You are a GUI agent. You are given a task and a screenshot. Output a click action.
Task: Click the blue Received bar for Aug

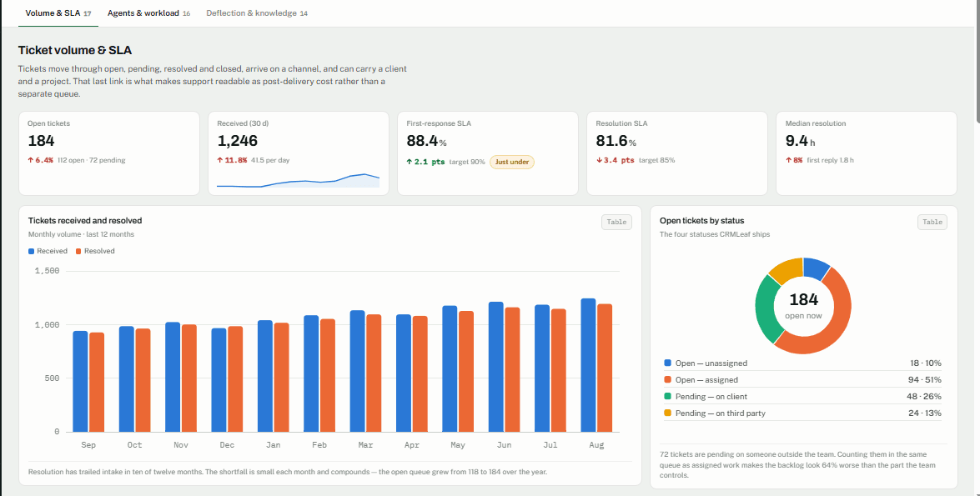[588, 365]
